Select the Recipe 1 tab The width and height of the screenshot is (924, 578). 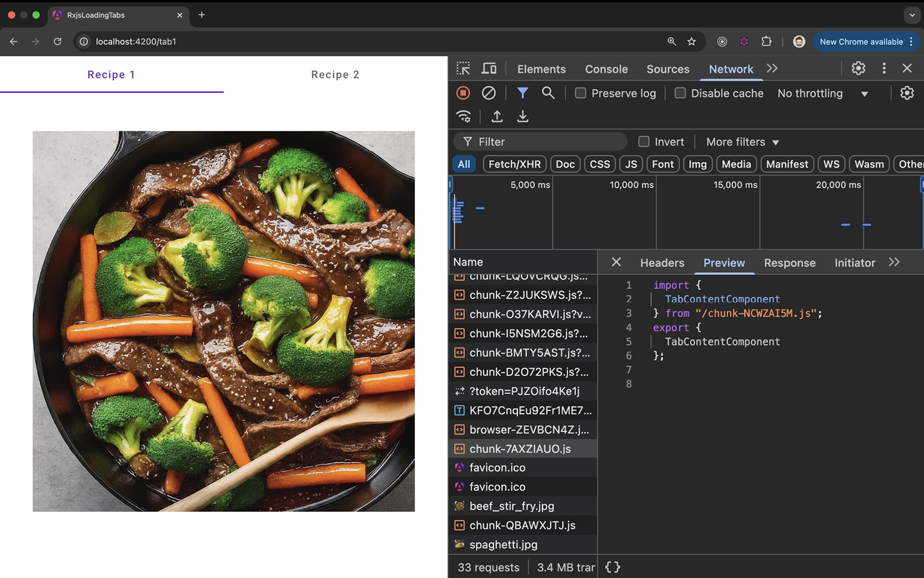(x=111, y=74)
